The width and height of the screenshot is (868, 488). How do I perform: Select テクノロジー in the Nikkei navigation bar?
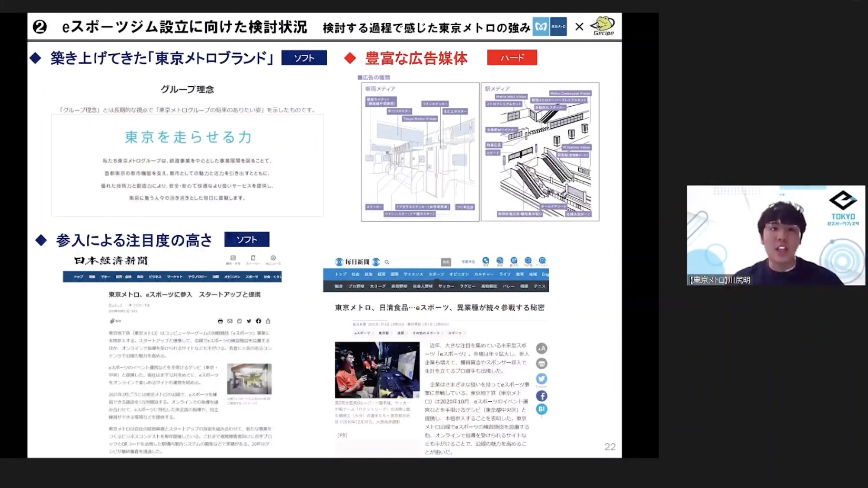[x=198, y=277]
